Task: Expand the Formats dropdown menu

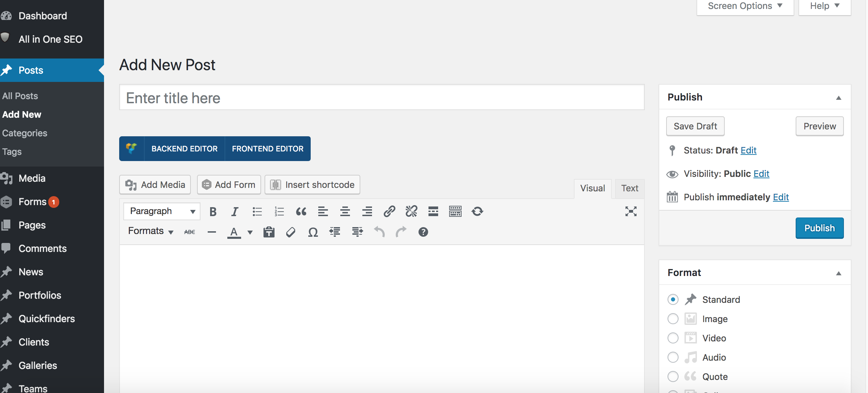Action: point(150,232)
